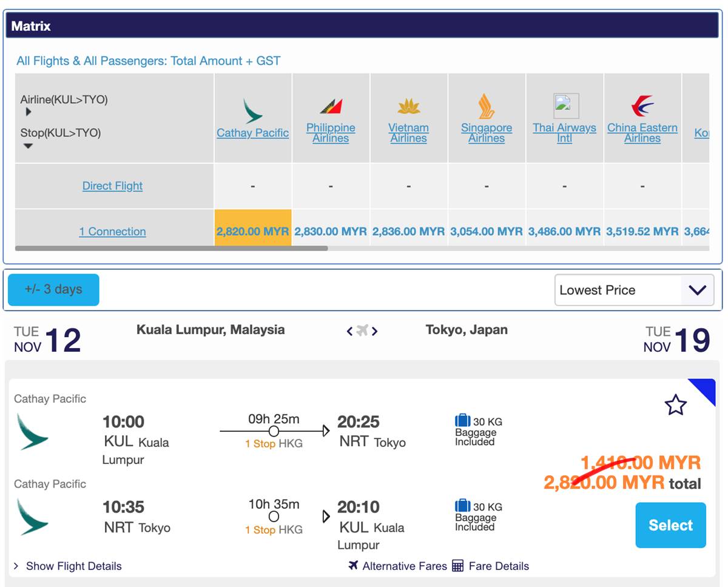Screen dimensions: 728x587
Task: Click the Cathay Pacific logo on return flight
Action: click(x=33, y=517)
